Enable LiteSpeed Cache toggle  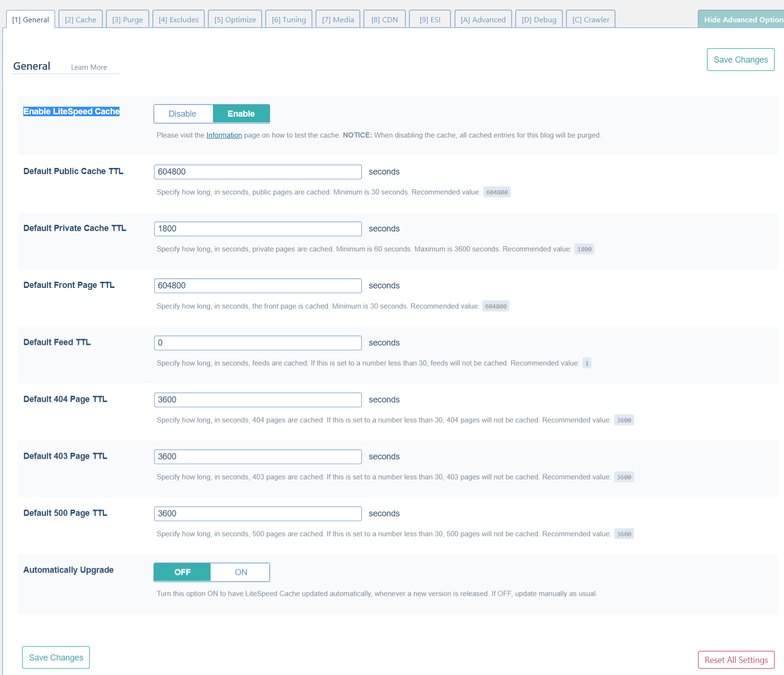[x=241, y=114]
